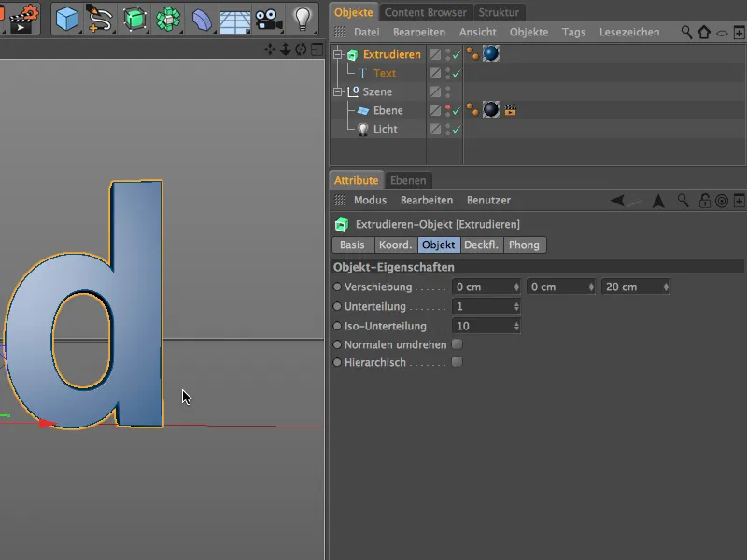Open the Tags menu
Image resolution: width=747 pixels, height=560 pixels.
pyautogui.click(x=573, y=32)
